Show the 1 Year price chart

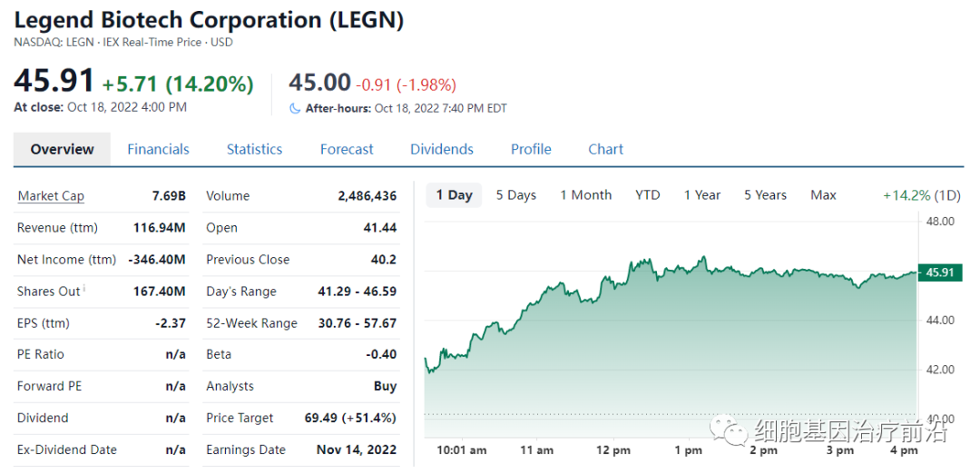[x=702, y=195]
